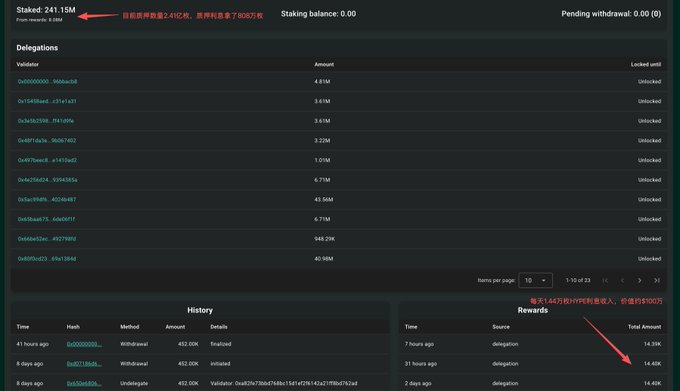The height and width of the screenshot is (391, 680).
Task: Open validator 0x80f0cd23...69a1384d link
Action: click(x=47, y=259)
